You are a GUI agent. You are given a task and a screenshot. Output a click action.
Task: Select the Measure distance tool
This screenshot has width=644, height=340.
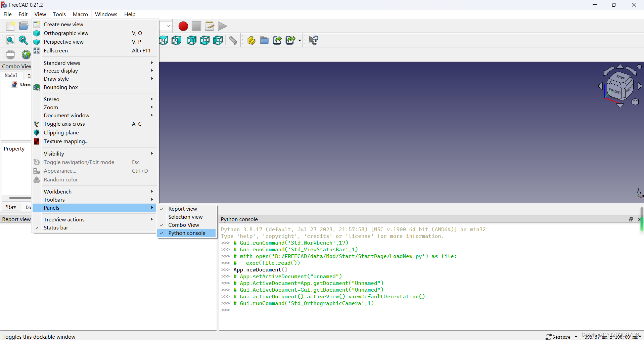pyautogui.click(x=233, y=40)
